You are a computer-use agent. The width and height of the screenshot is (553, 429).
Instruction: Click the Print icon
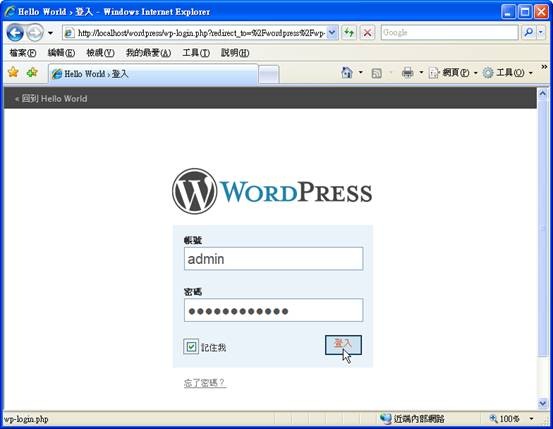coord(407,73)
